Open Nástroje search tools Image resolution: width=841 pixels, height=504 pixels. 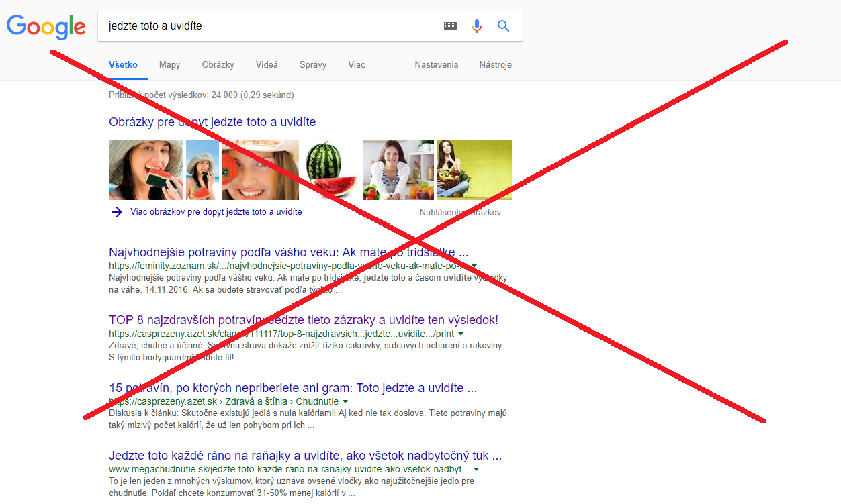tap(496, 65)
